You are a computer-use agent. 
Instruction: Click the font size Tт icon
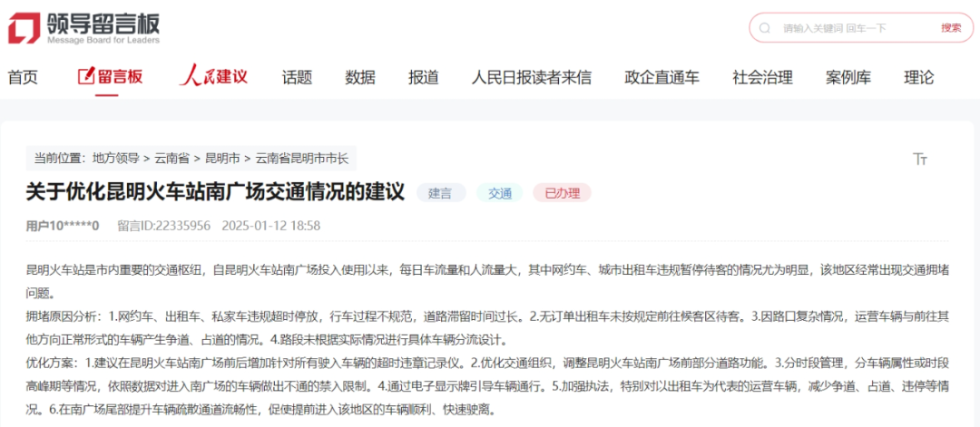(x=920, y=160)
